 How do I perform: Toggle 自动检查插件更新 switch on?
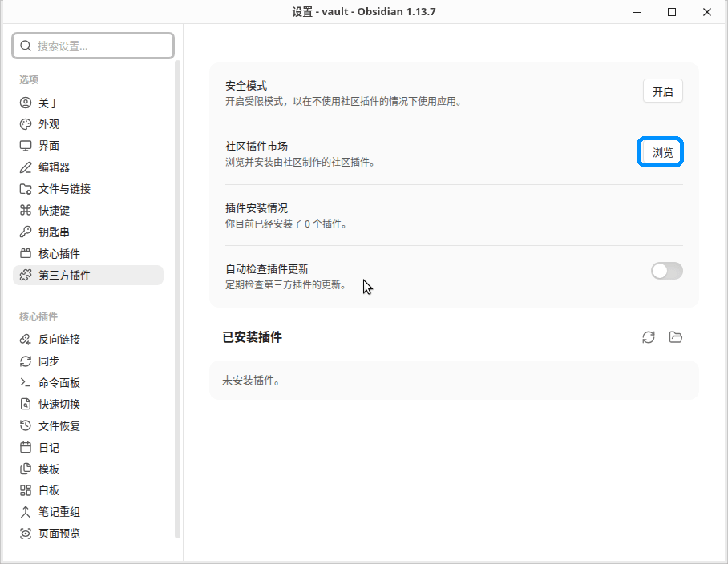tap(667, 271)
